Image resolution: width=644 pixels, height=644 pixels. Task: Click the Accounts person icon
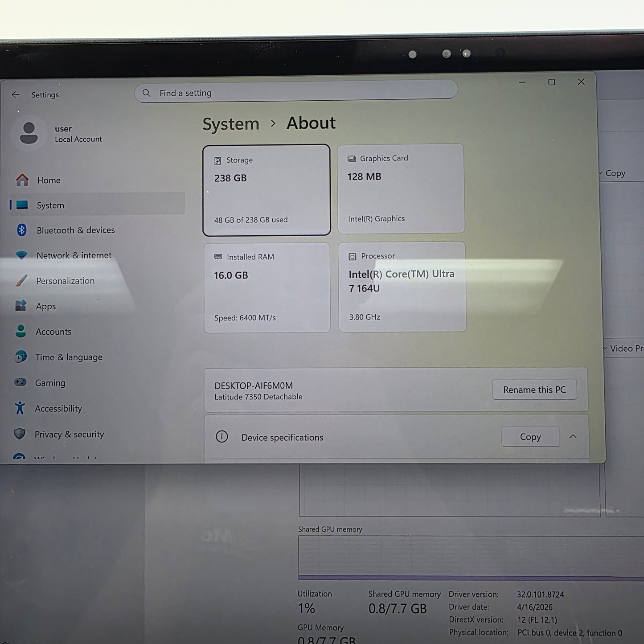(21, 331)
